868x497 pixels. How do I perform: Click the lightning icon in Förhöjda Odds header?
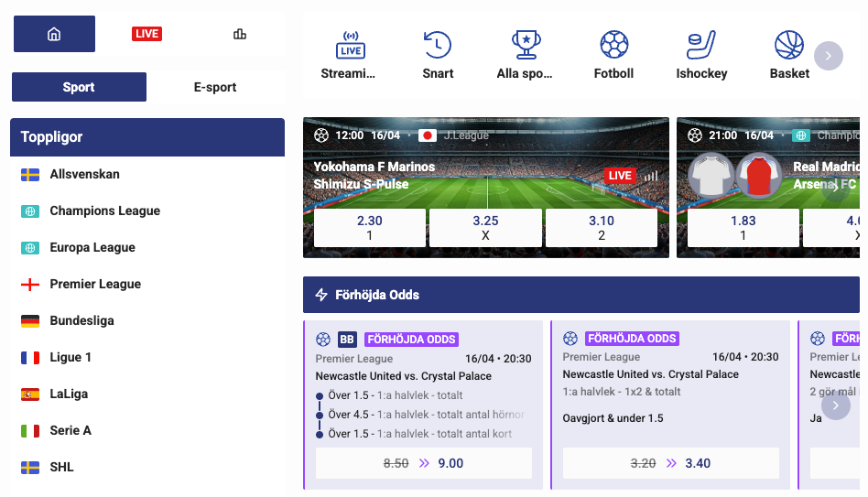tap(321, 295)
